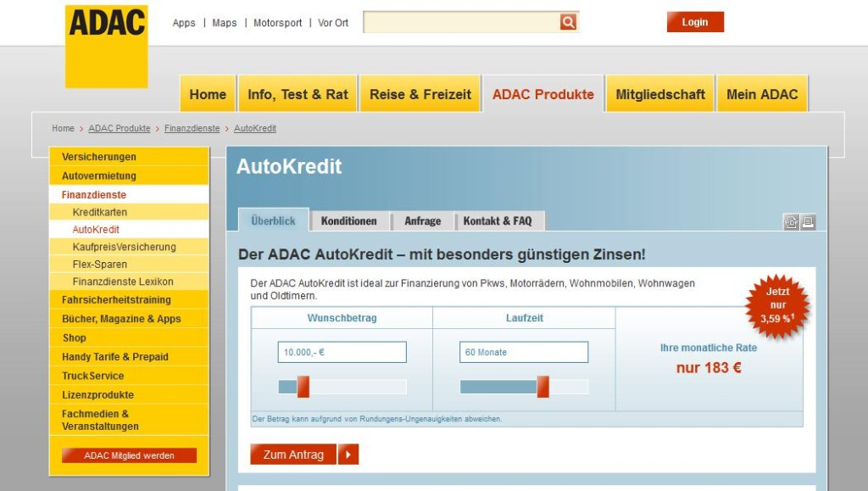Viewport: 868px width, 491px height.
Task: Click ADAC Produkte breadcrumb link
Action: pos(120,128)
